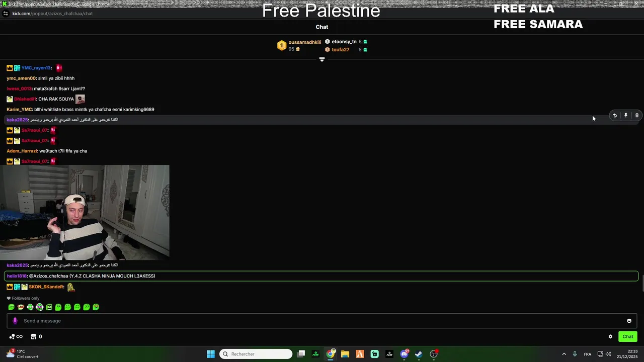Reply to the hovered kaka2625 message

pyautogui.click(x=614, y=116)
